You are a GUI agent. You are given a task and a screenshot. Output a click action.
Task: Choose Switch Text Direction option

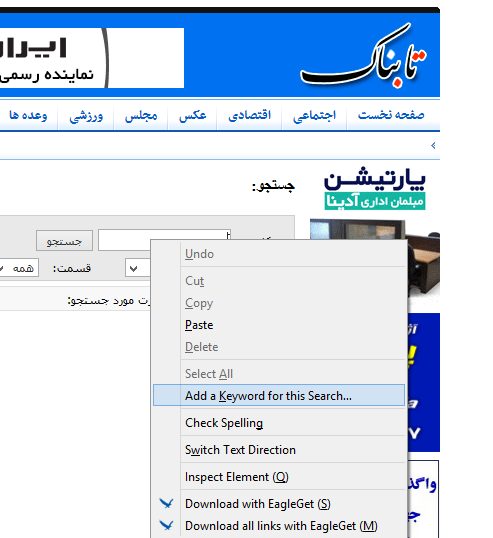point(240,450)
